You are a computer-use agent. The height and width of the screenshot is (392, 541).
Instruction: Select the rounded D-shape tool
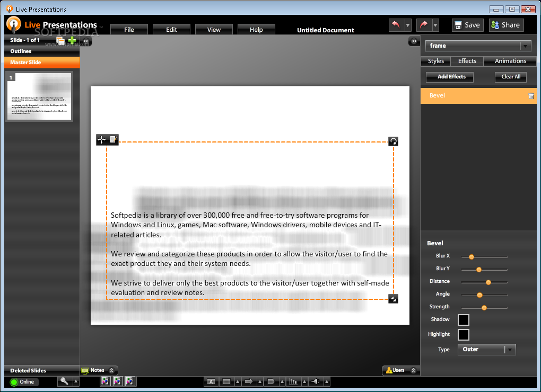[x=271, y=381]
